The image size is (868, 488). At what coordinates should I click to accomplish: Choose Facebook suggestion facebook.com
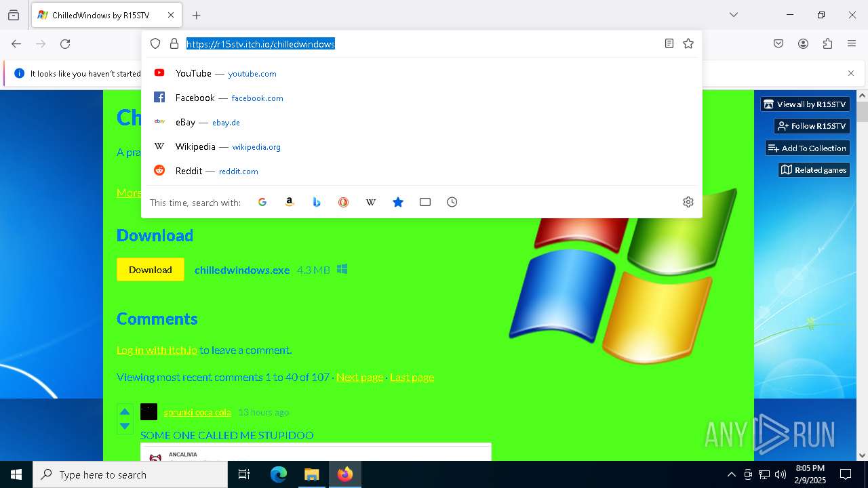pyautogui.click(x=421, y=98)
